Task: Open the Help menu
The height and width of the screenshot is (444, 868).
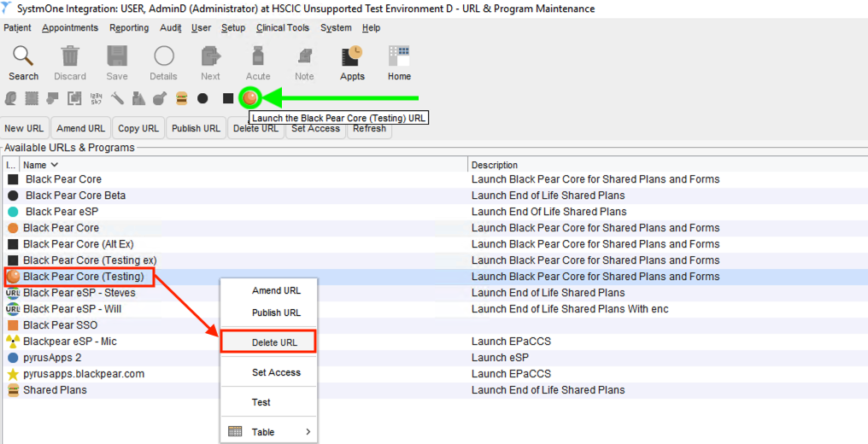Action: (x=371, y=27)
